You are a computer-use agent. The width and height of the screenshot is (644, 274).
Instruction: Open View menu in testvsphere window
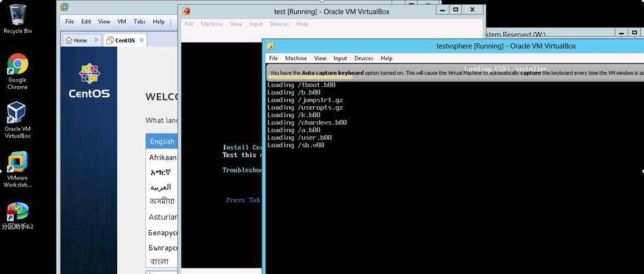click(x=320, y=58)
